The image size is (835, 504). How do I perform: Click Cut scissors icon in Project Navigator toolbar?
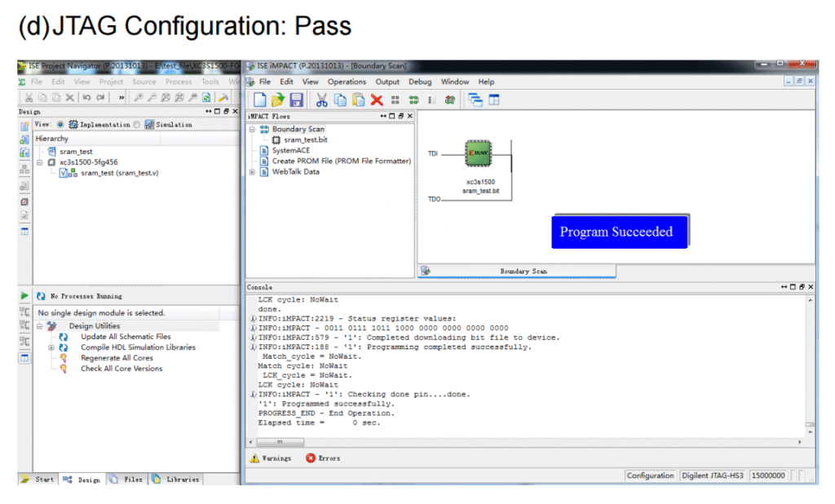point(29,98)
